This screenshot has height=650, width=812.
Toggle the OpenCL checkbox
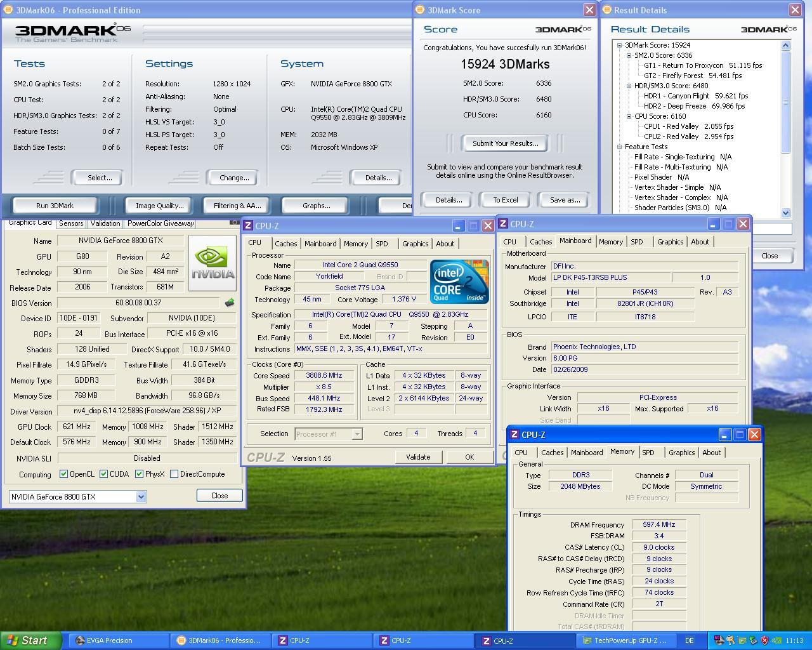point(63,474)
